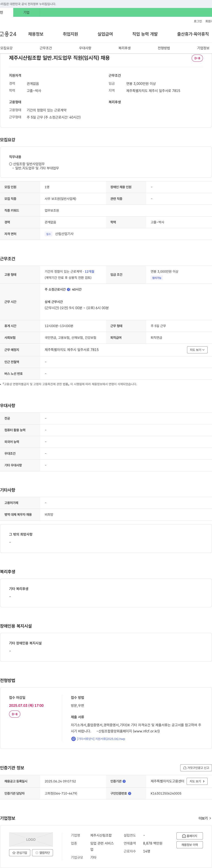Click 직종 키워드 value 업무보조원

point(52,210)
